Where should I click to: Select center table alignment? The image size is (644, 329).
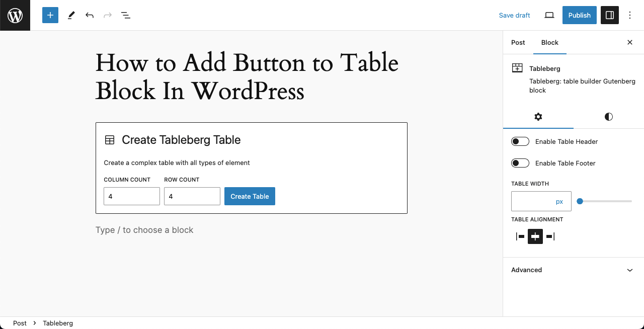tap(535, 236)
